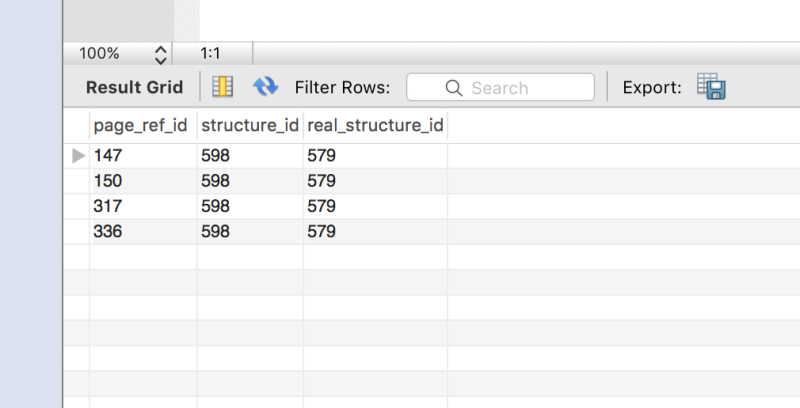Click real_structure_id 579 in last row
This screenshot has width=800, height=408.
point(376,232)
